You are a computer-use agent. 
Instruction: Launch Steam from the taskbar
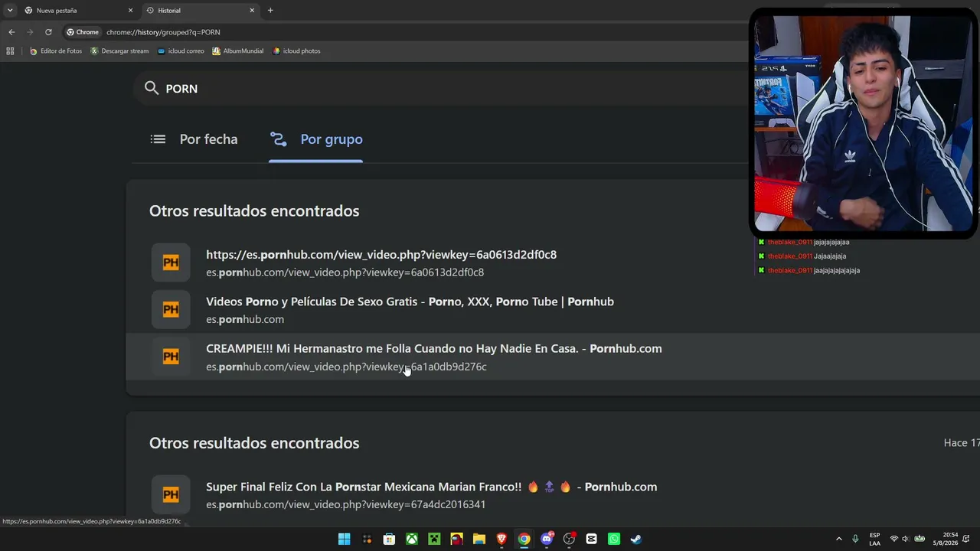[x=636, y=539]
